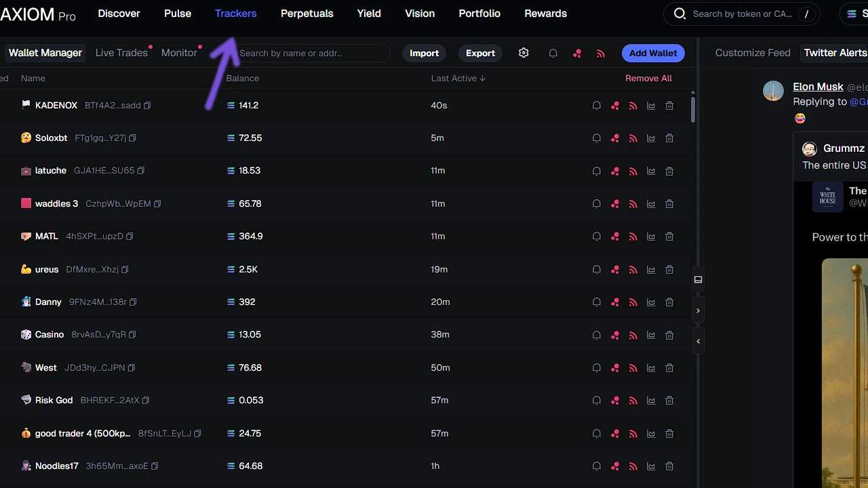The height and width of the screenshot is (488, 868).
Task: View chart for the KADENOX wallet
Action: tap(651, 106)
